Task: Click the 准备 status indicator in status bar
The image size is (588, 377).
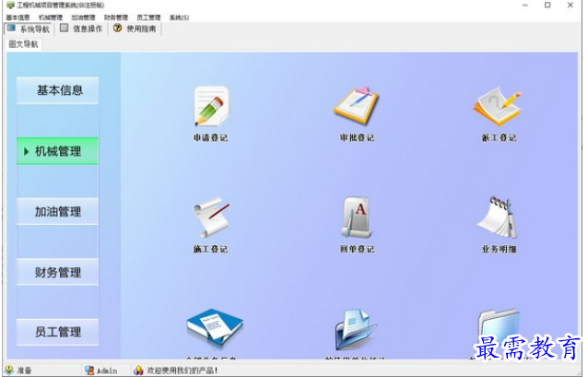Action: coord(18,371)
